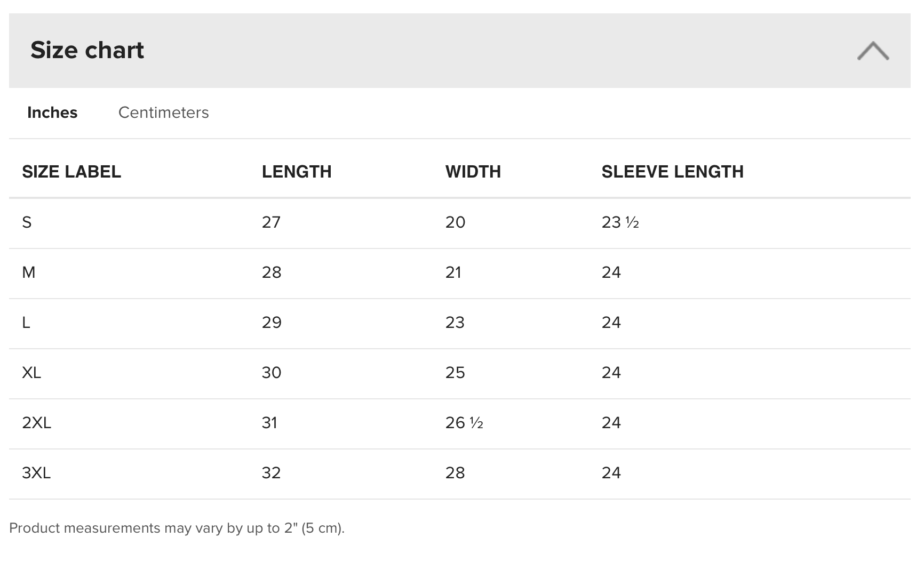The width and height of the screenshot is (924, 562).
Task: Switch to the Centimeters tab
Action: (x=163, y=113)
